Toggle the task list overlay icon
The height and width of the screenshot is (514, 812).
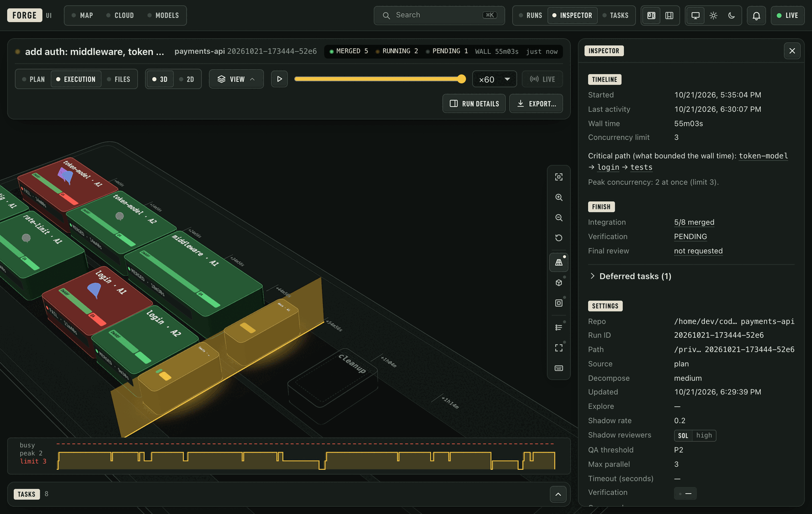[x=559, y=328]
